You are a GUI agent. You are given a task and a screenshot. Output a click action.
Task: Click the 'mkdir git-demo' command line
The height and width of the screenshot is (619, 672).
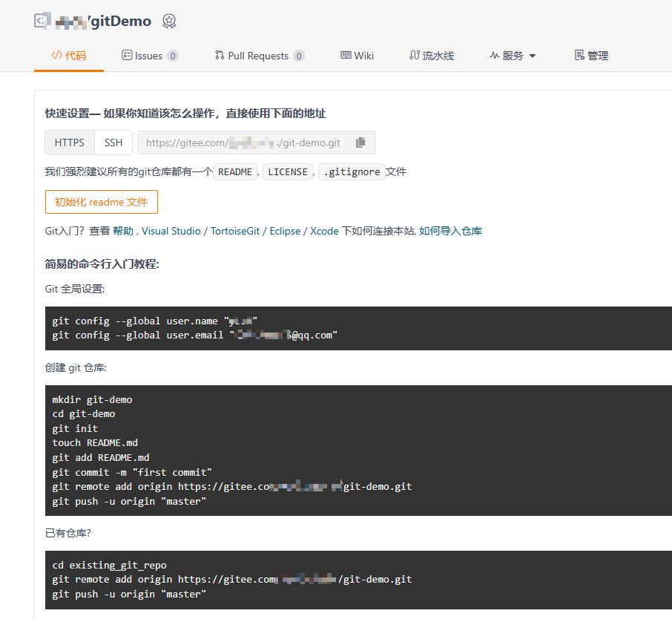(92, 399)
